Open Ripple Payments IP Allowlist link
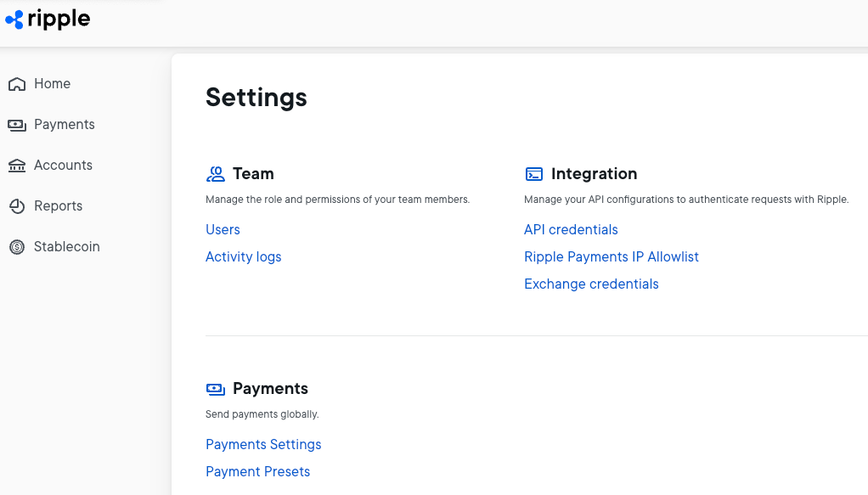This screenshot has width=868, height=495. pyautogui.click(x=612, y=257)
